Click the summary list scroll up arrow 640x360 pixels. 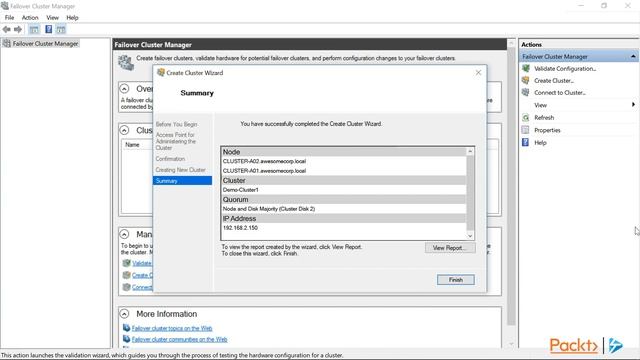click(470, 151)
